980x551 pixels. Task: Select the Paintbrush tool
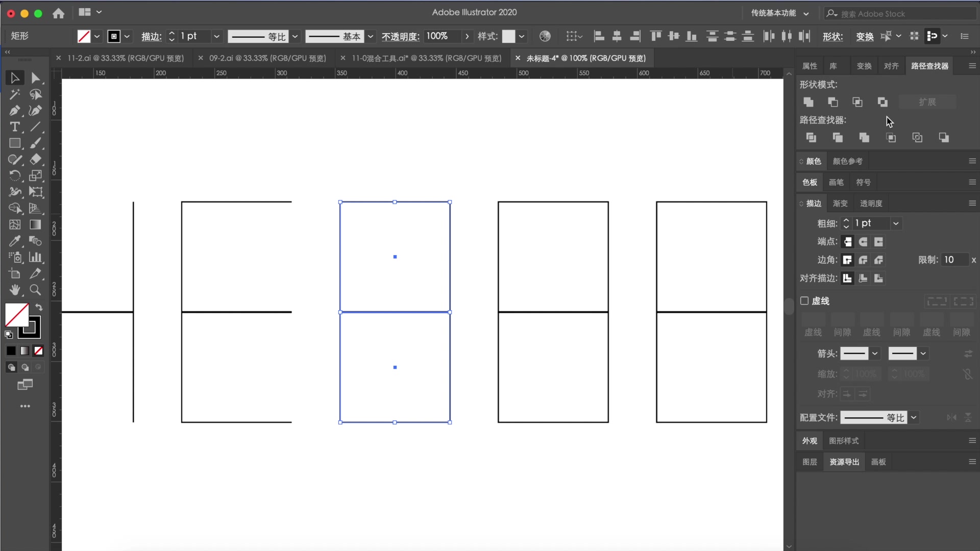click(x=35, y=143)
